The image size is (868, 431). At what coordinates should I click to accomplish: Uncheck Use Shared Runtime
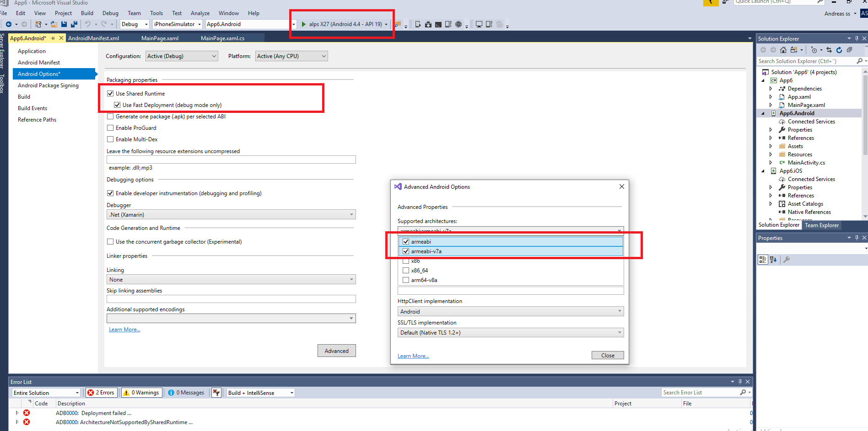(110, 93)
